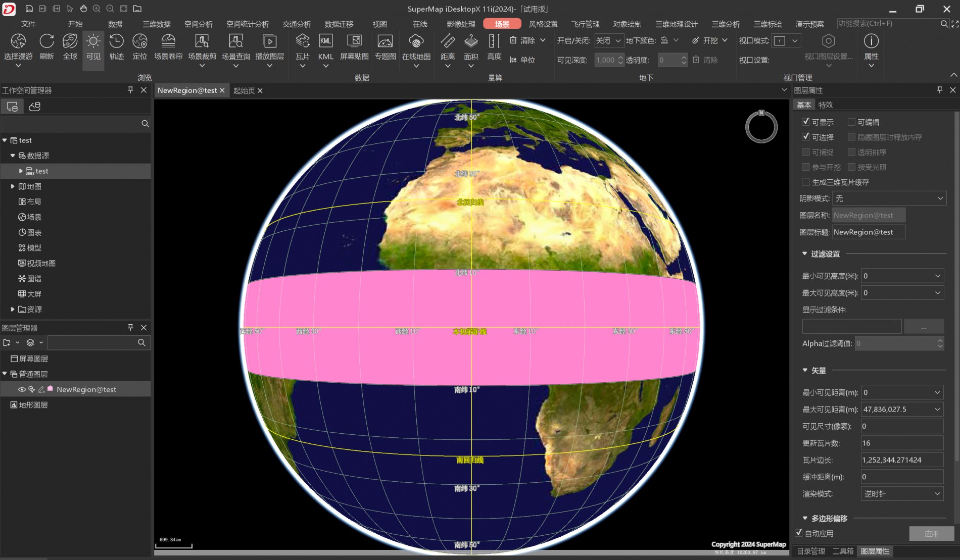
Task: Check the 生成三维瓦片缓存 checkbox
Action: pyautogui.click(x=806, y=182)
